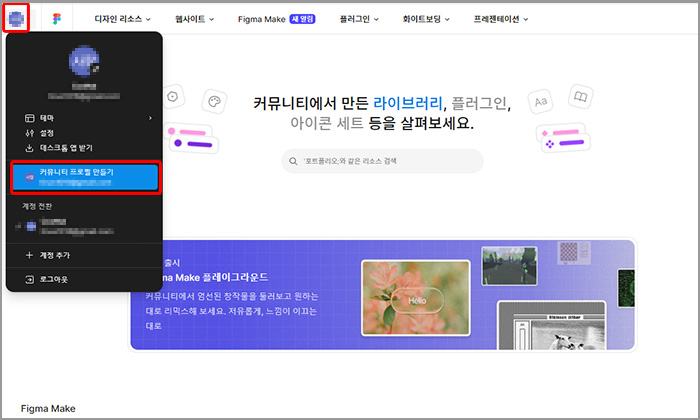Click the 설정 sliders icon
This screenshot has height=420, width=700.
click(29, 133)
